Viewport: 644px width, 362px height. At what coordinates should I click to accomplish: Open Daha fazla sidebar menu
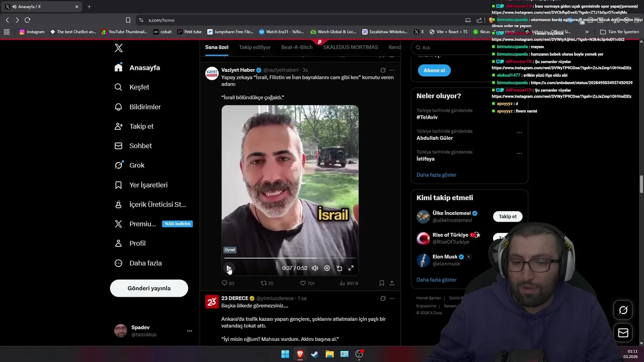click(138, 263)
